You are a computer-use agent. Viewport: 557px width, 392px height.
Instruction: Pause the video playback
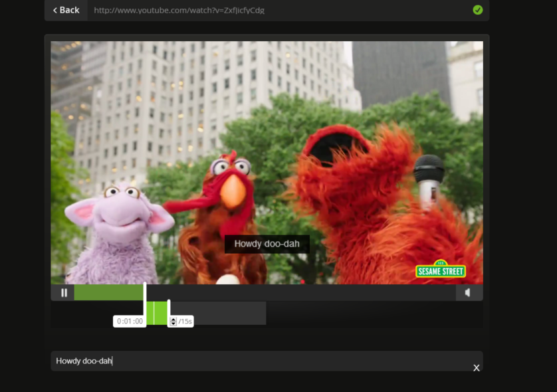tap(64, 292)
